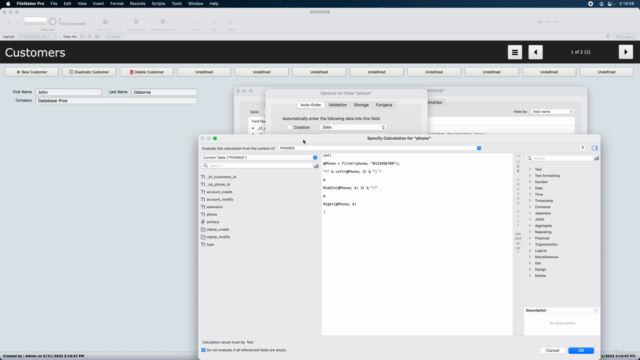
Task: Click the Last Name input field
Action: pos(164,92)
